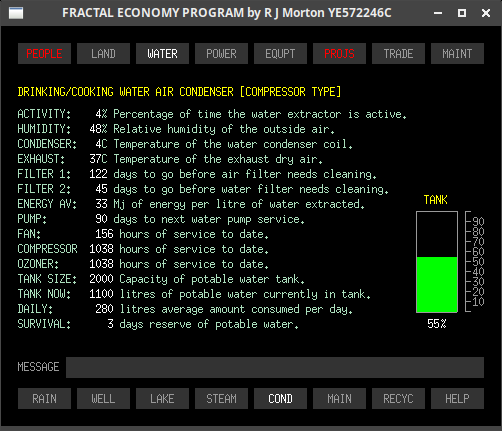Click the condenser page yellow heading
Screen dimensions: 502x431
pos(179,92)
